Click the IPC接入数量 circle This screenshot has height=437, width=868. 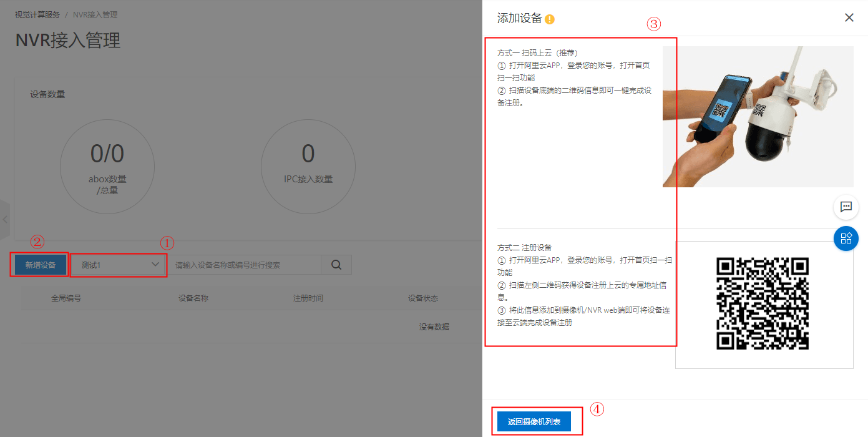coord(308,167)
